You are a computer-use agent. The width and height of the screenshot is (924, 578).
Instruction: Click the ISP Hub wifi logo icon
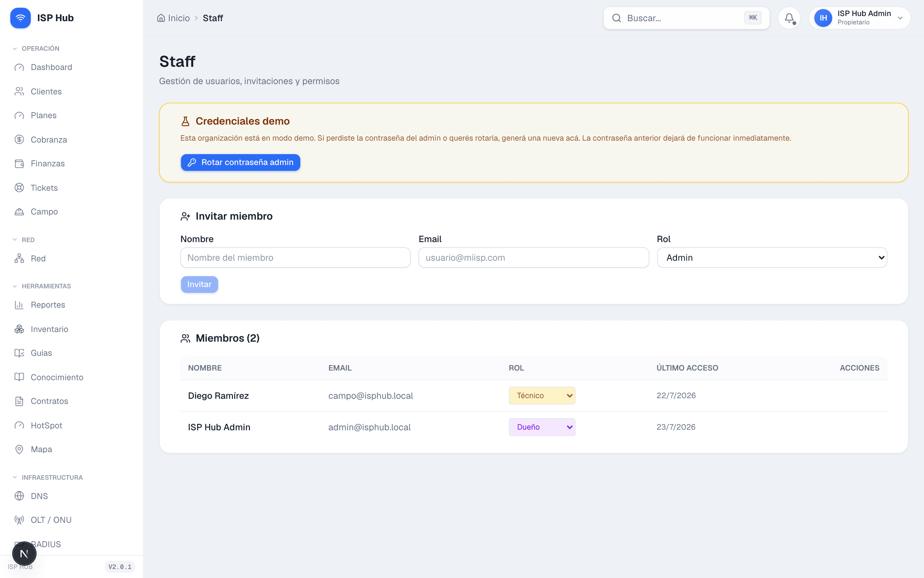pos(20,18)
